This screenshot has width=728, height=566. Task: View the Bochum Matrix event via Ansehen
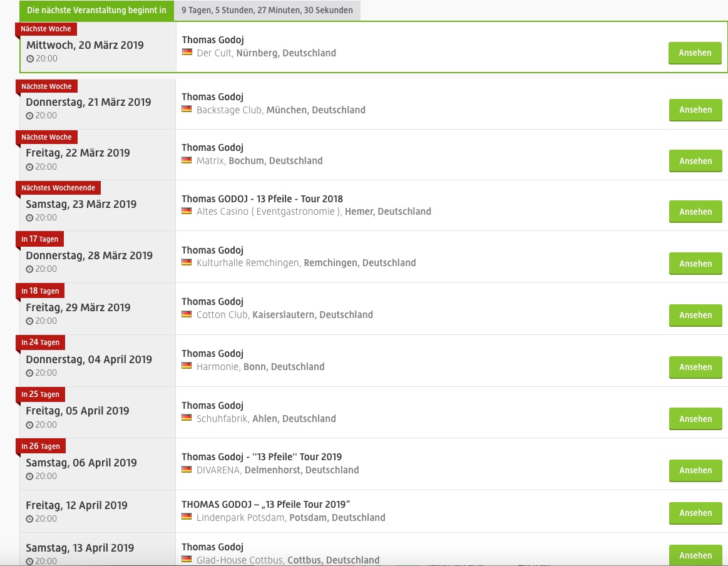[x=695, y=161]
